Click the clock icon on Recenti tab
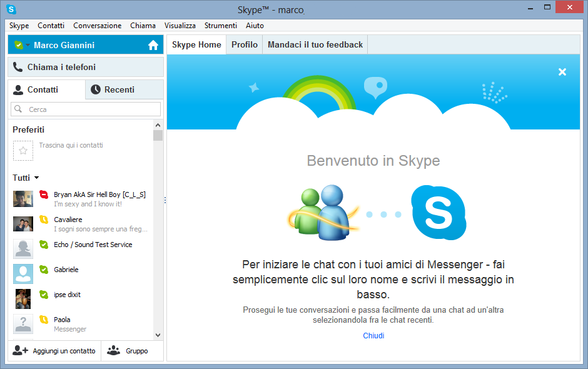Image resolution: width=588 pixels, height=369 pixels. (x=96, y=89)
